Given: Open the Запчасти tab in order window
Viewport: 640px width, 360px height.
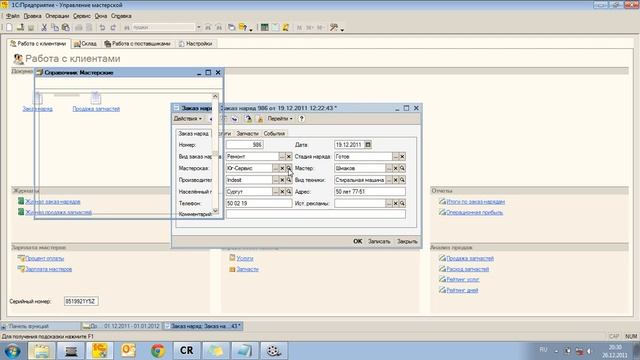Looking at the screenshot, I should pyautogui.click(x=247, y=133).
